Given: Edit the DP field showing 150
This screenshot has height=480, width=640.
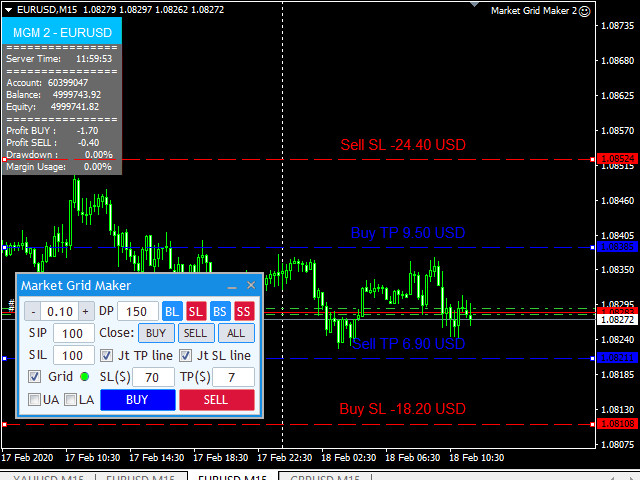Looking at the screenshot, I should 138,312.
